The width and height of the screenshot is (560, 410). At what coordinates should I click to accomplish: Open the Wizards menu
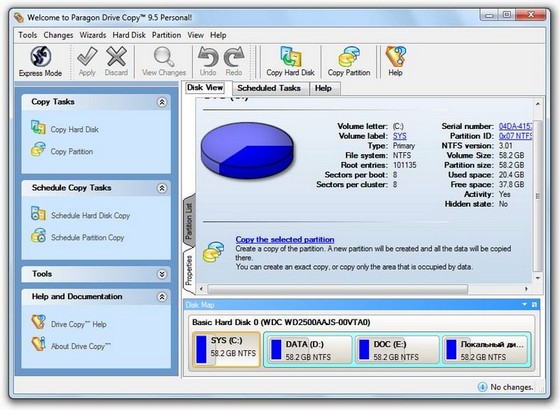(93, 35)
